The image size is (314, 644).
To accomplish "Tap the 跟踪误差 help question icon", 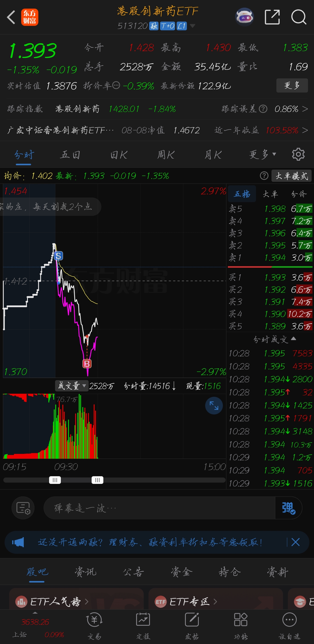I will 263,109.
